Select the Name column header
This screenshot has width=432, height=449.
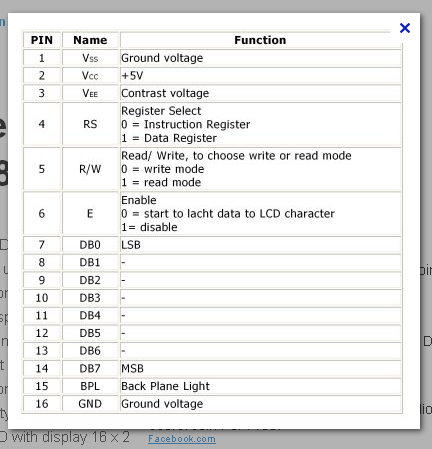pyautogui.click(x=90, y=40)
